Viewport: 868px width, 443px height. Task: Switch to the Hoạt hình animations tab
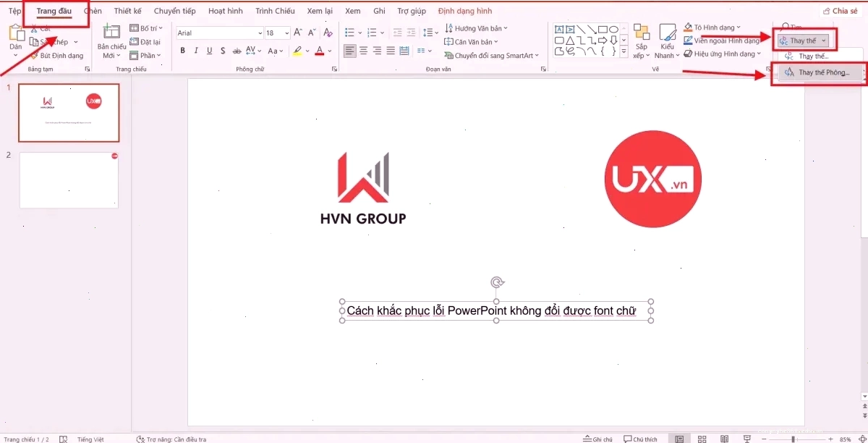[226, 11]
